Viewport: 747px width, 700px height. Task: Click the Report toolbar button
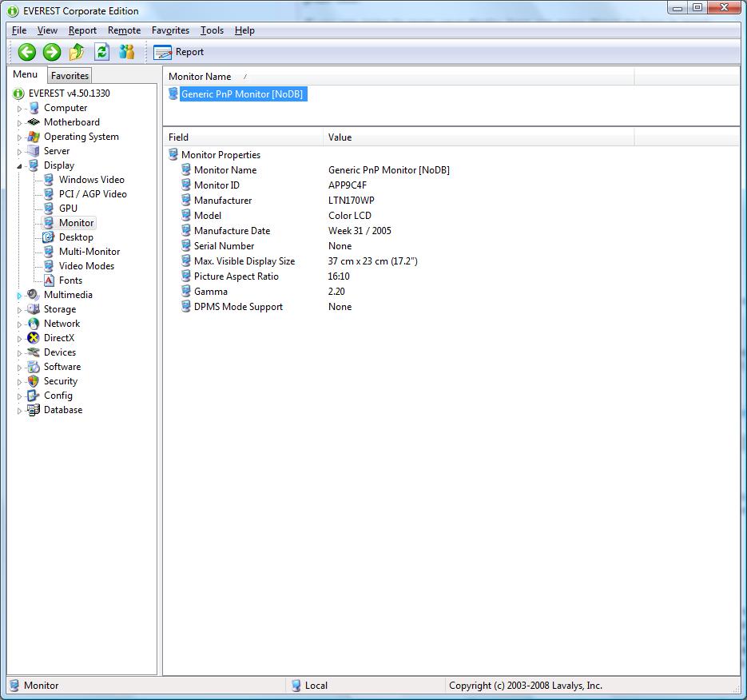pos(179,52)
